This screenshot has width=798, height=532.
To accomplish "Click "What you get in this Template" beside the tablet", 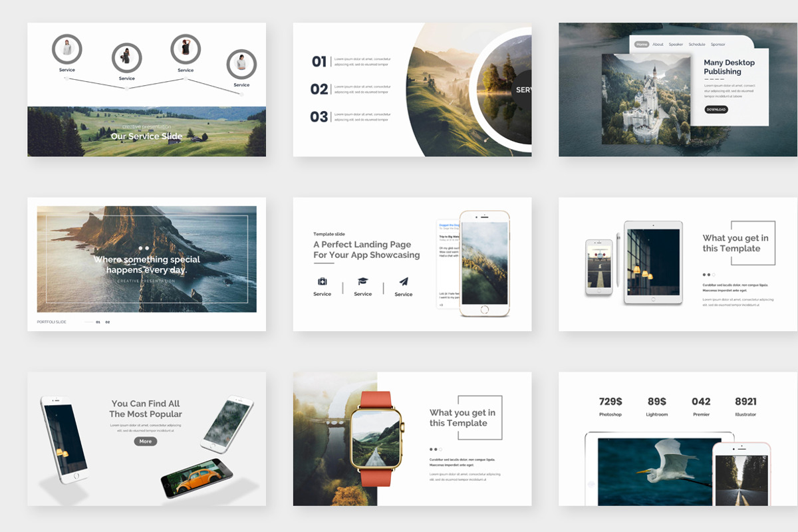I will [735, 243].
